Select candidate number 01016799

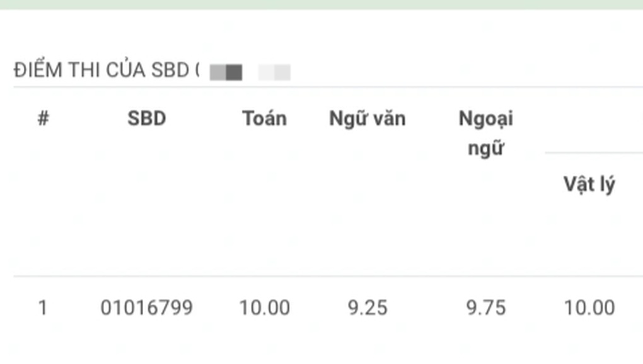(147, 307)
